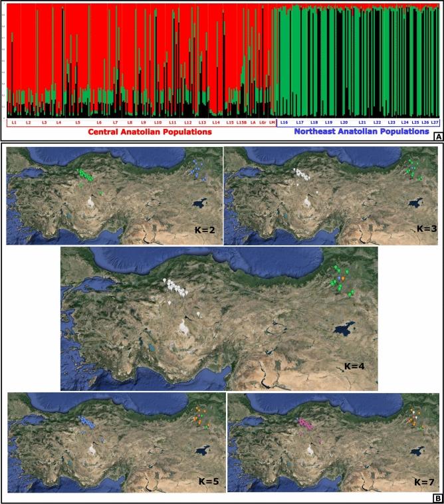Viewport: 444px width, 504px height.
Task: Click the K=7 map label
Action: coord(423,480)
